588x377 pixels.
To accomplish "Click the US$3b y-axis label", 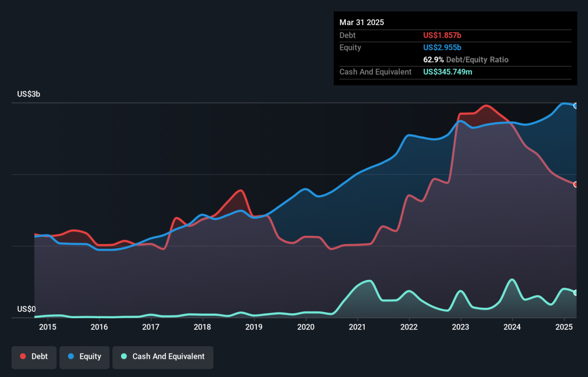I will [29, 94].
